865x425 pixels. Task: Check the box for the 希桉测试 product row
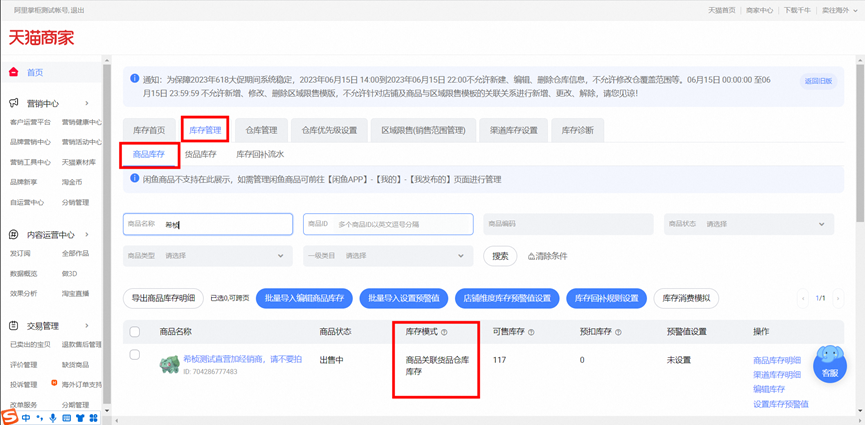135,355
